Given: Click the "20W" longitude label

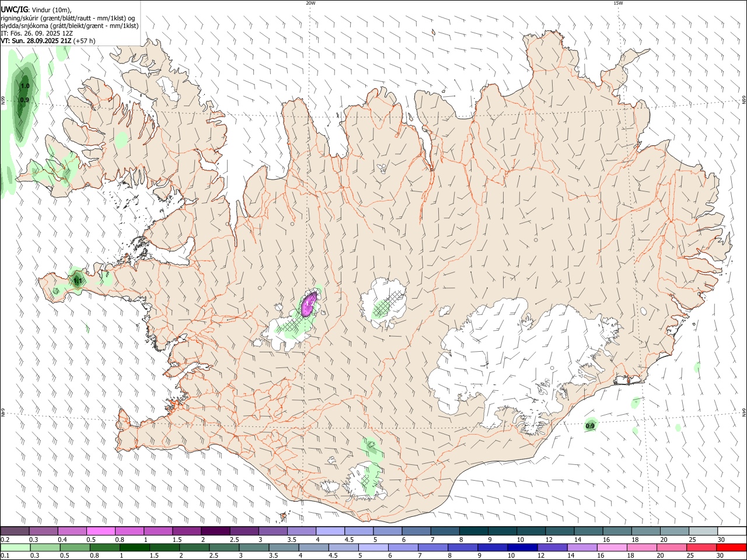Looking at the screenshot, I should tap(310, 3).
